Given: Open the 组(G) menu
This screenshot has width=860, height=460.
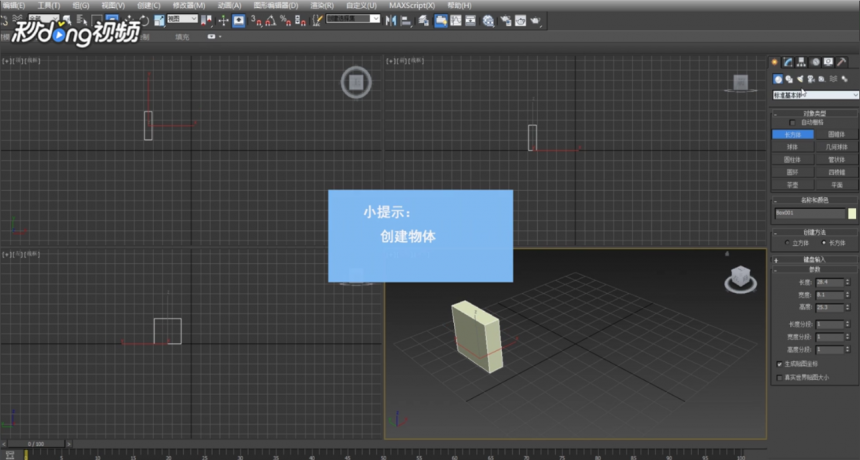Looking at the screenshot, I should tap(81, 5).
